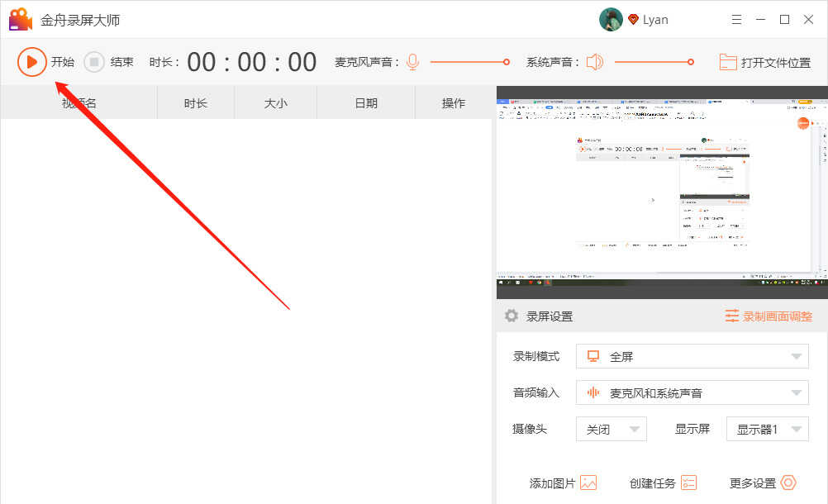This screenshot has height=504, width=828.
Task: Mute the system sound speaker icon
Action: pos(595,62)
